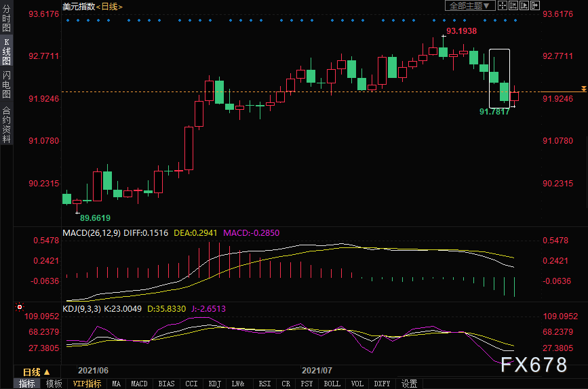Click the BOLL indicator button
Image resolution: width=588 pixels, height=389 pixels.
click(x=332, y=384)
